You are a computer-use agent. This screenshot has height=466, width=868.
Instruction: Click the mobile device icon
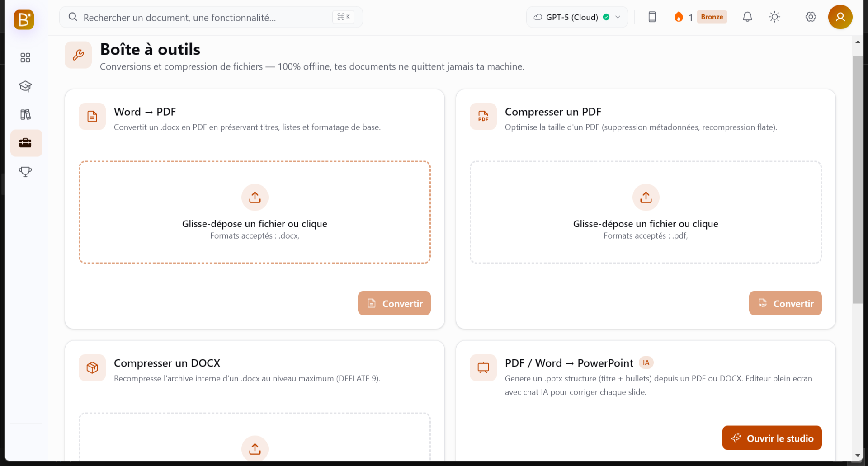[652, 17]
